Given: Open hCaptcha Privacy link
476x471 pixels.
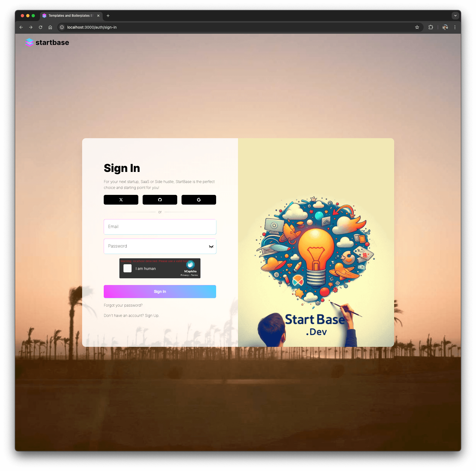Looking at the screenshot, I should tap(185, 275).
